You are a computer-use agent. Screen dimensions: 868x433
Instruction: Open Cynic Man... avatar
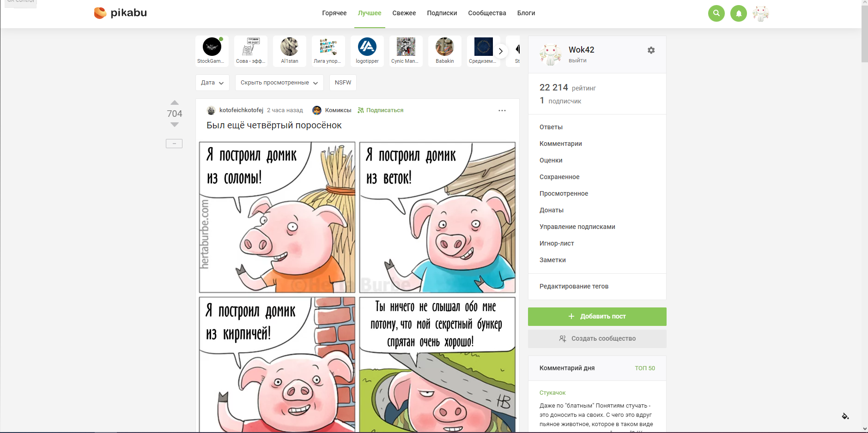pyautogui.click(x=406, y=47)
